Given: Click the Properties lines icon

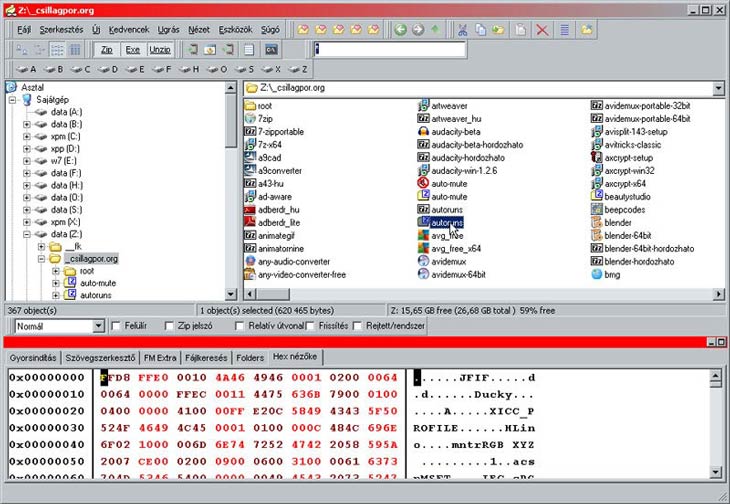Looking at the screenshot, I should point(564,30).
